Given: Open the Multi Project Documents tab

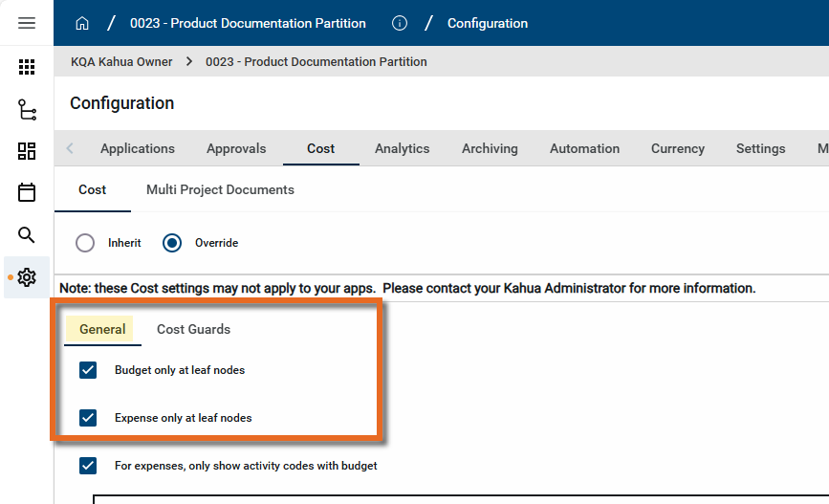Looking at the screenshot, I should point(220,189).
